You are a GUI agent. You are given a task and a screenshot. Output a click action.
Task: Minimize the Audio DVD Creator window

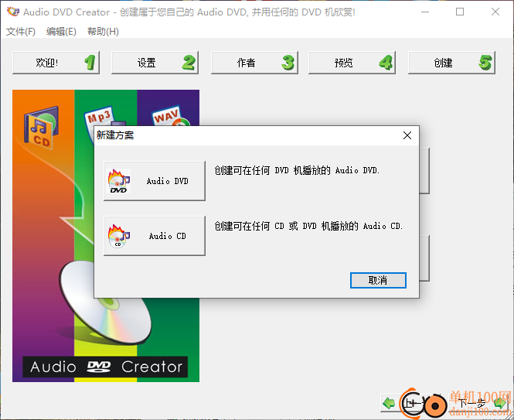click(425, 12)
